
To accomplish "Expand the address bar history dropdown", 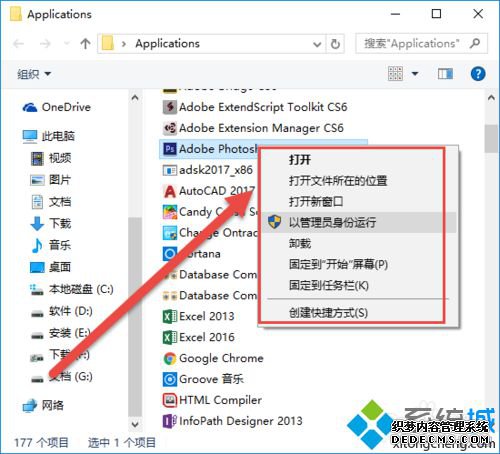I will tap(317, 44).
